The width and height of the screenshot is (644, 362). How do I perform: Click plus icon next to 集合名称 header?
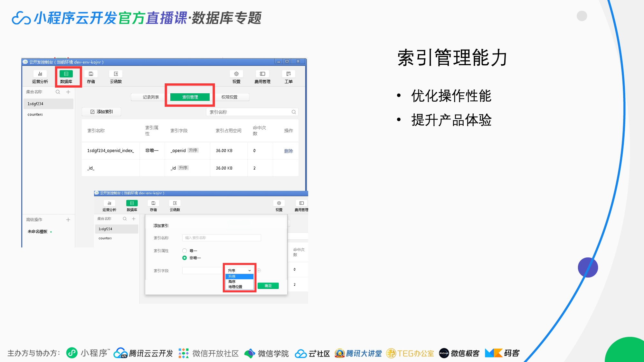[68, 92]
